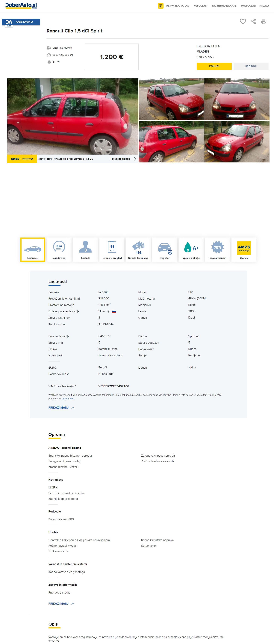Click the engine power icon
Screen dimensions: 274x644
click(x=49, y=62)
